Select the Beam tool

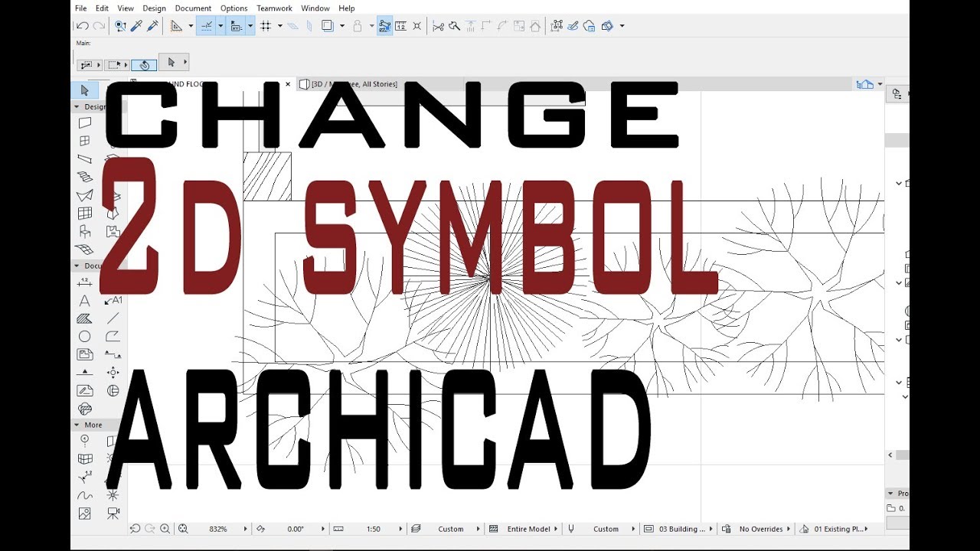[x=85, y=159]
